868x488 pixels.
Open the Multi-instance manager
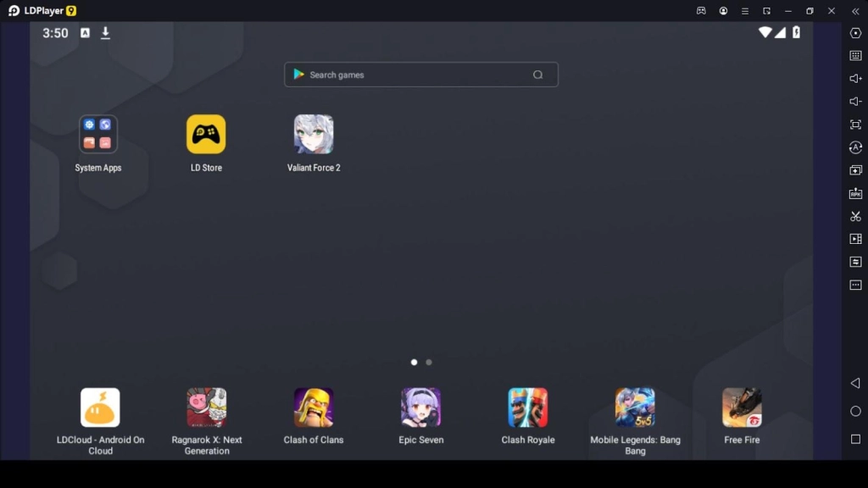[855, 169]
